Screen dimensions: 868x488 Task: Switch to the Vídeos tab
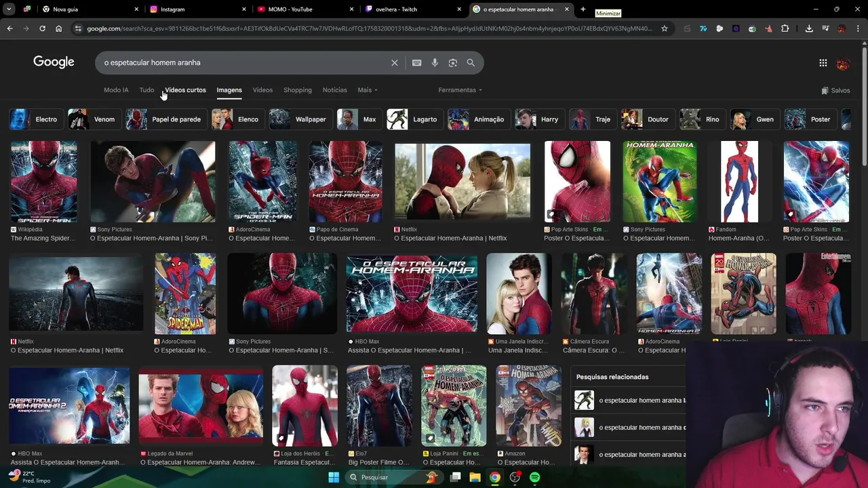262,90
